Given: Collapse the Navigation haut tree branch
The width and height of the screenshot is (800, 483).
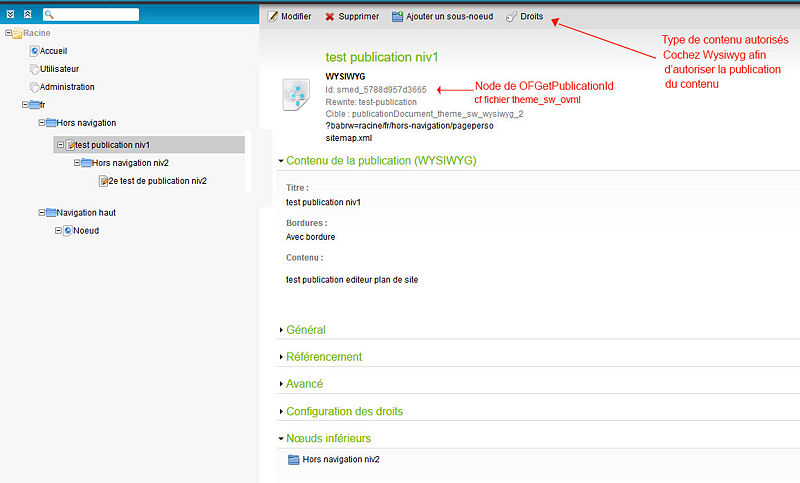Looking at the screenshot, I should [x=41, y=212].
